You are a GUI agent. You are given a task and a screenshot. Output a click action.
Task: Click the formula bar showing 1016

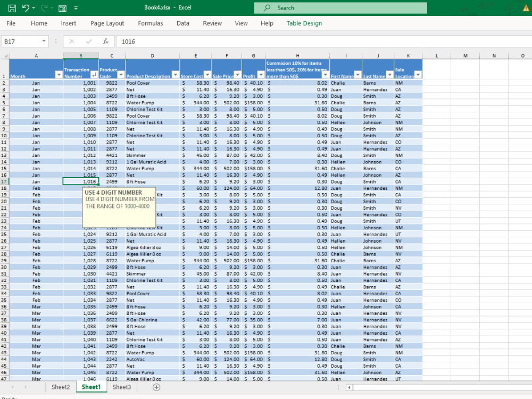tap(324, 41)
